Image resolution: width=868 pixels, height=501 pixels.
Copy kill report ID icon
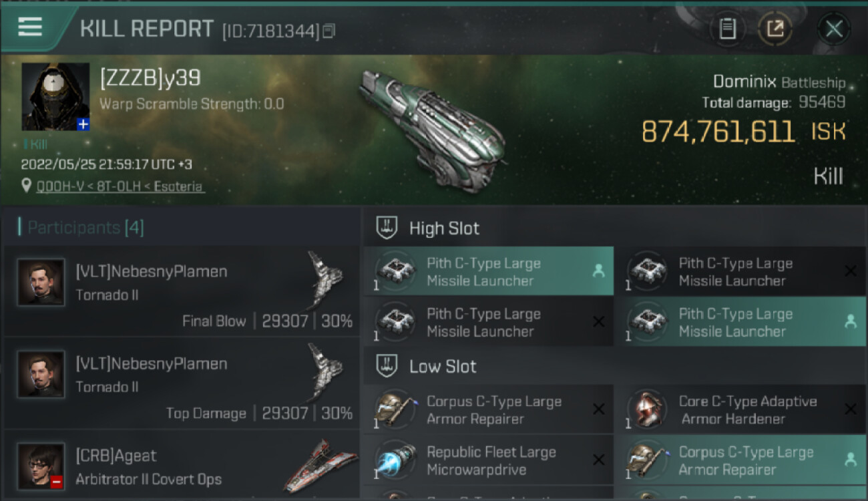[329, 31]
